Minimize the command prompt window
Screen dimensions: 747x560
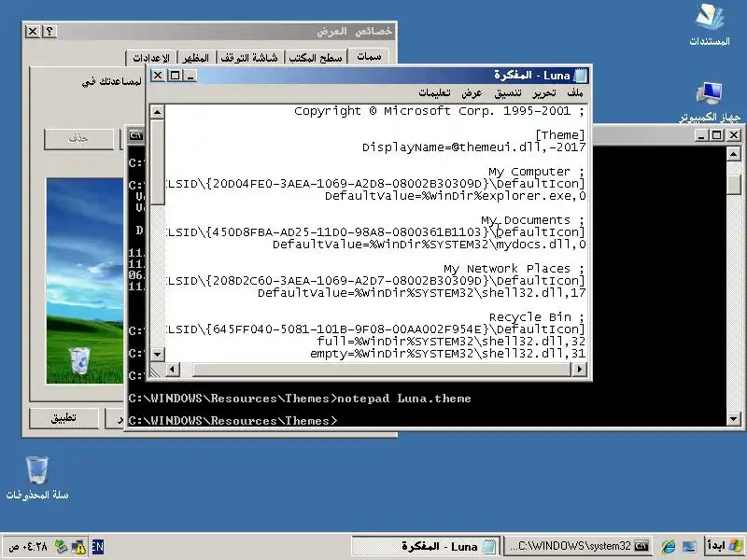coord(699,135)
